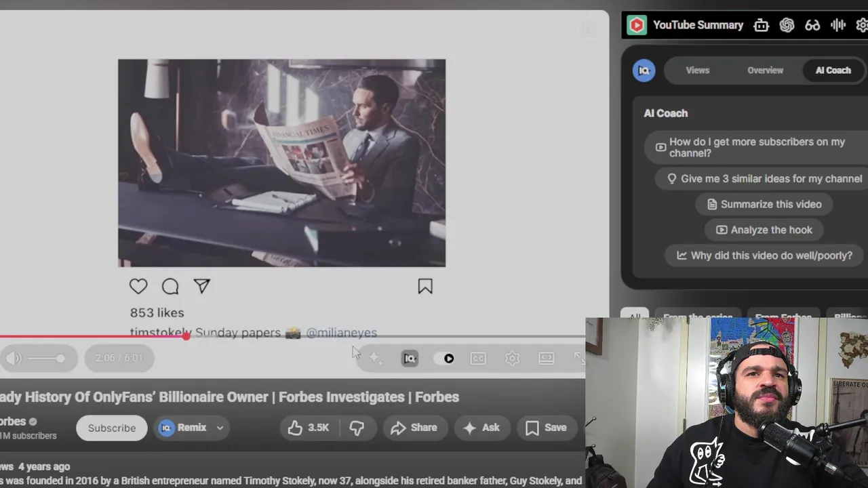Viewport: 868px width, 488px height.
Task: Click the comment bubble icon in video
Action: click(x=170, y=287)
